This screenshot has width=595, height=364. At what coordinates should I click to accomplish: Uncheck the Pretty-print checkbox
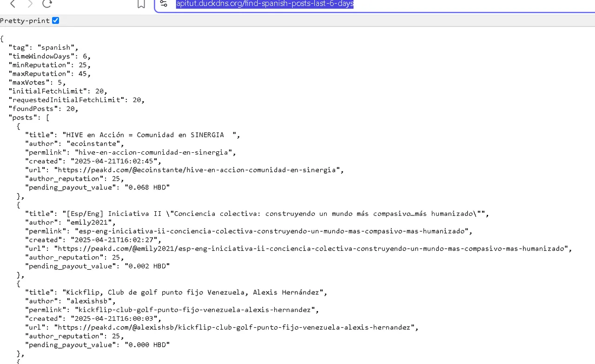56,20
